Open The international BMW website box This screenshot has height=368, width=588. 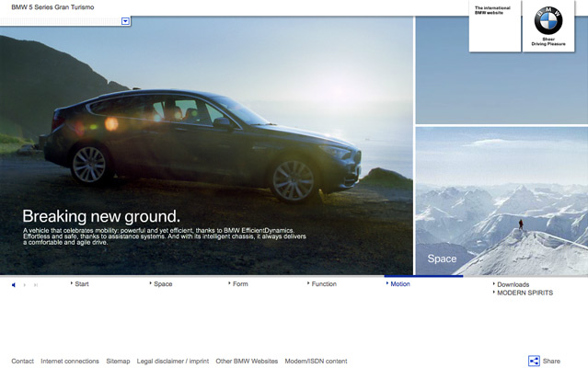pos(495,26)
